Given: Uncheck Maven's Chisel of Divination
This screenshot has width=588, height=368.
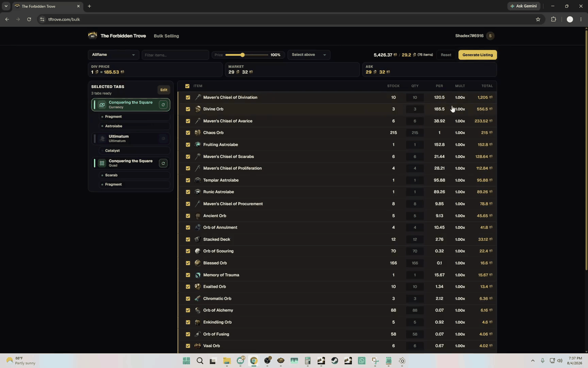Looking at the screenshot, I should pos(188,98).
